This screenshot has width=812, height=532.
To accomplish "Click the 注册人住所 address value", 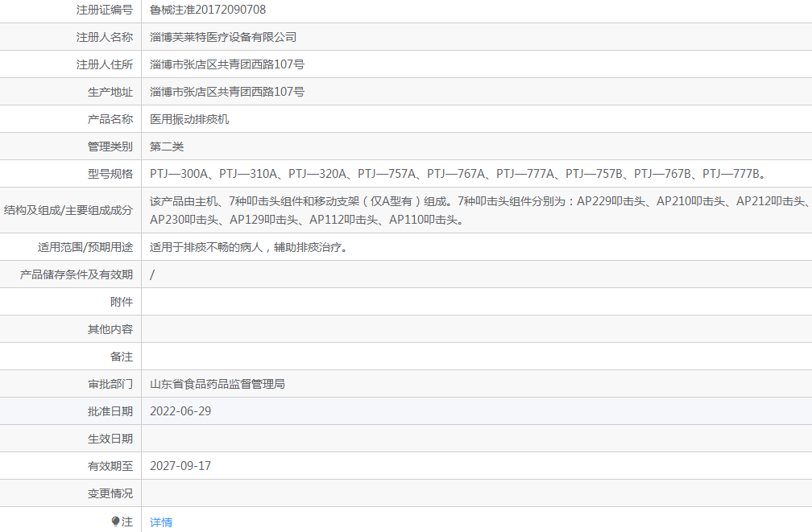I will point(219,64).
